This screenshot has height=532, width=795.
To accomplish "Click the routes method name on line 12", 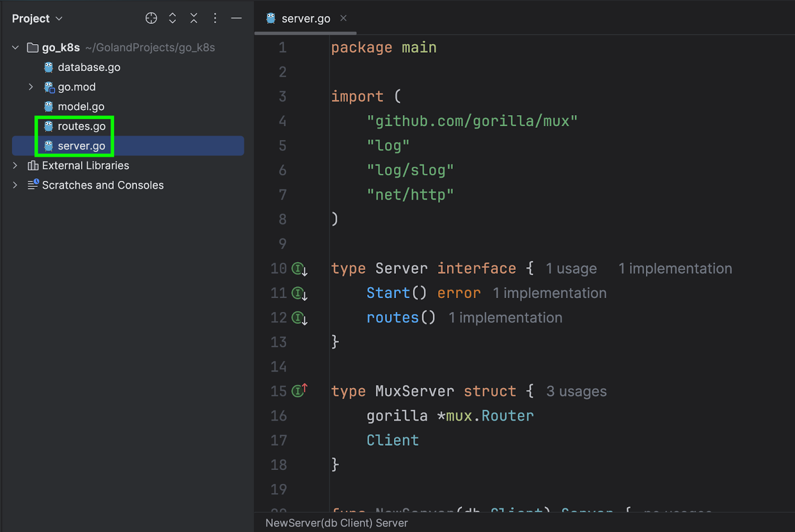I will pyautogui.click(x=393, y=318).
